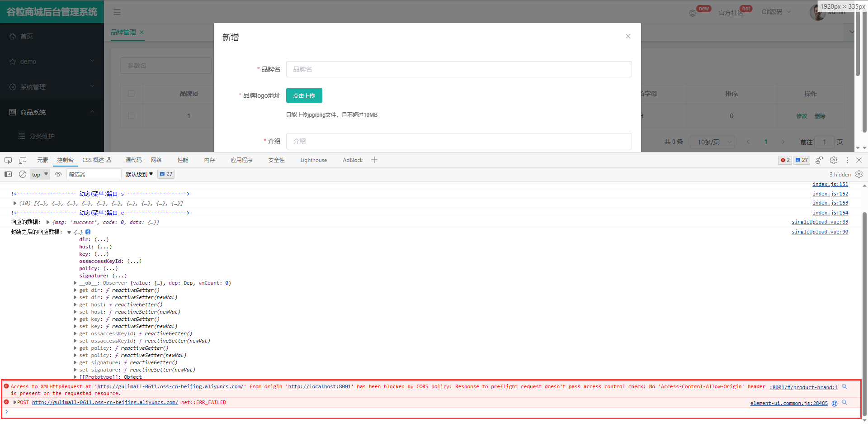Open the singleUpload.vue:83 source link
This screenshot has width=868, height=424.
(819, 222)
